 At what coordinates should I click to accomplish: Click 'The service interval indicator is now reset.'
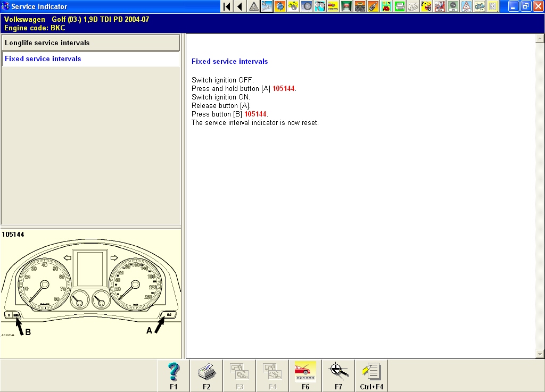[255, 123]
